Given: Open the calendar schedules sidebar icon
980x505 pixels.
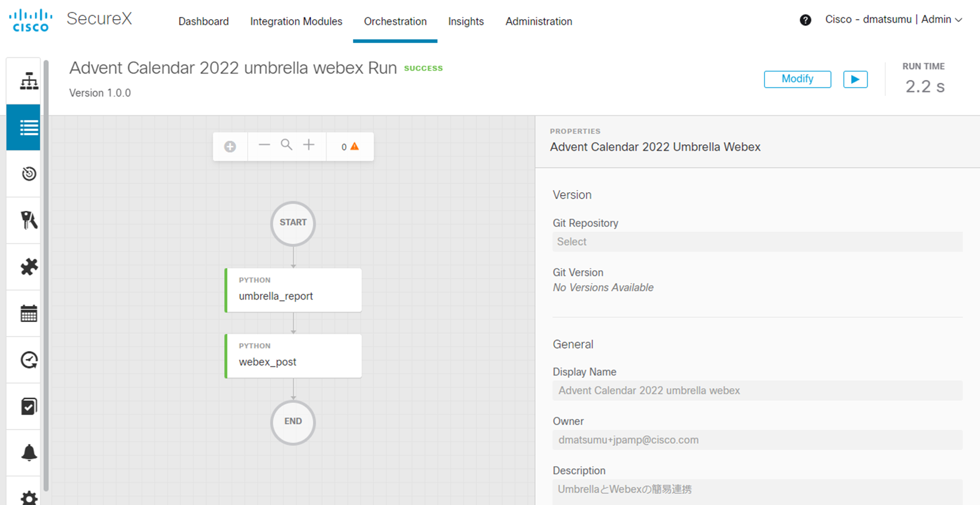Looking at the screenshot, I should click(29, 313).
